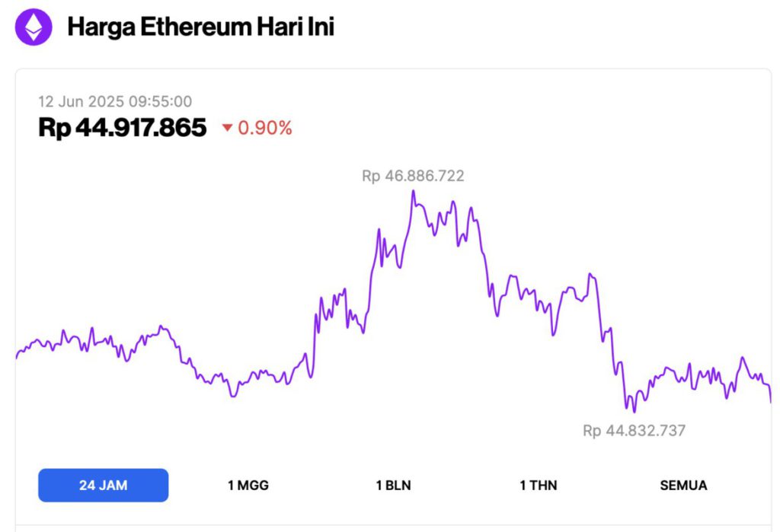Viewport: 780px width, 532px height.
Task: Switch chart to 1 BLN range
Action: pyautogui.click(x=393, y=485)
